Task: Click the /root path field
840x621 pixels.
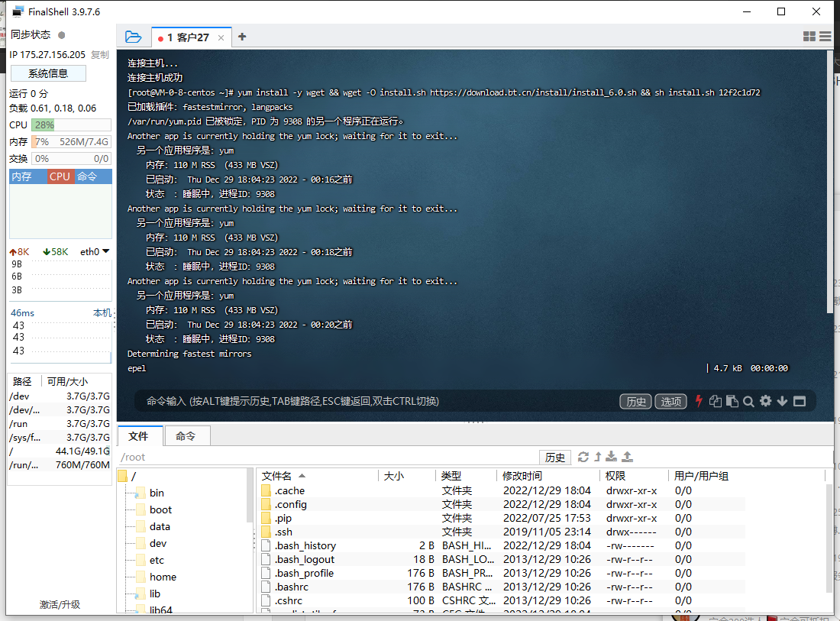Action: point(327,457)
